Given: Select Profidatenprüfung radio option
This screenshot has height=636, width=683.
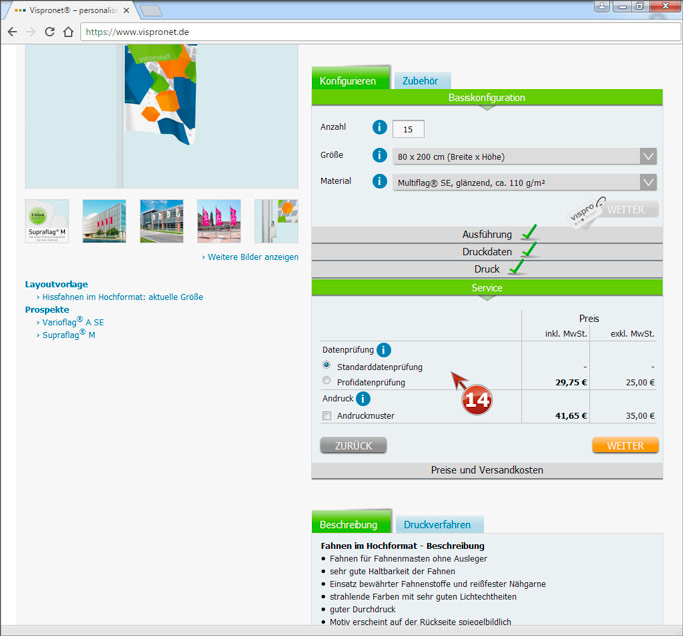Looking at the screenshot, I should point(326,380).
